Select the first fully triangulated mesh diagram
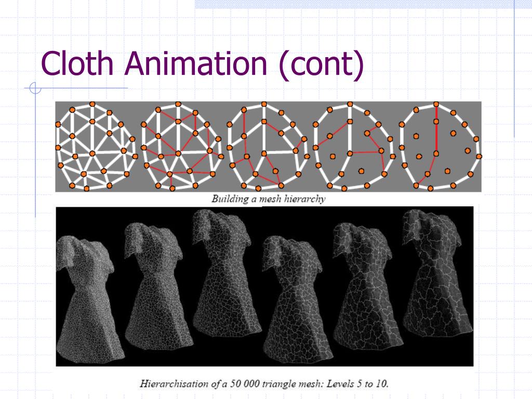The image size is (532, 399). tap(97, 146)
